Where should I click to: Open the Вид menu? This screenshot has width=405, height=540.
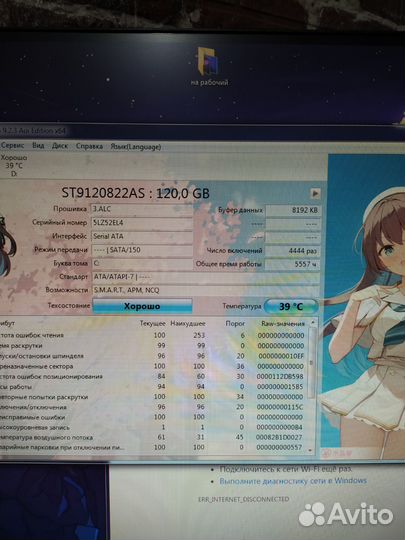[38, 146]
